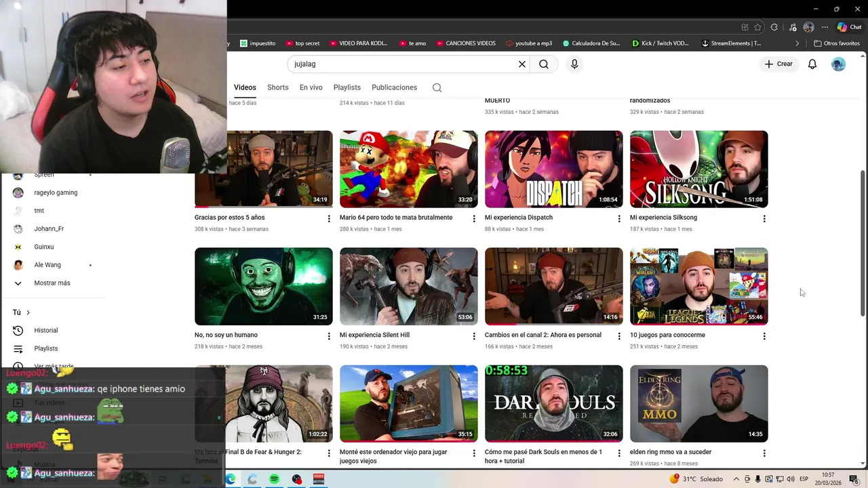Viewport: 868px width, 488px height.
Task: Expand Mostrar más in subscriptions list
Action: pos(52,283)
